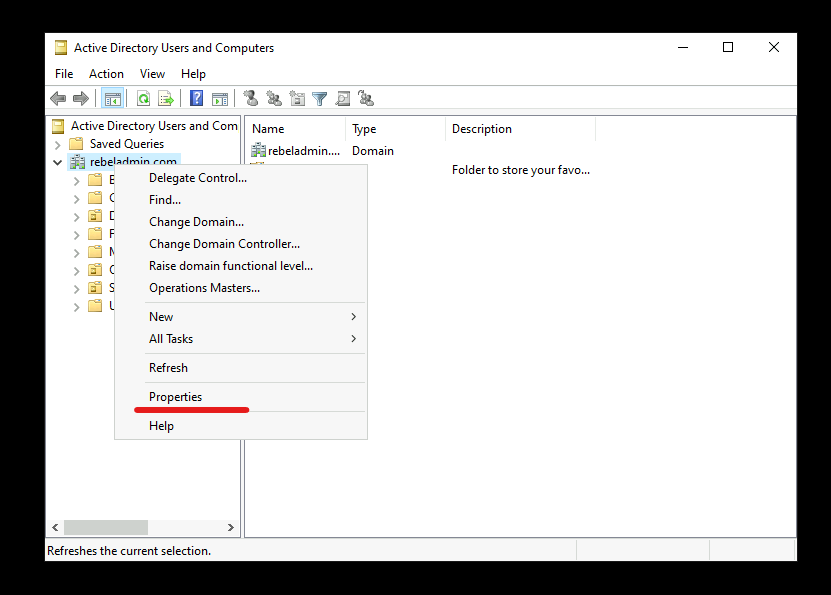Select Delegate Control in context menu
The height and width of the screenshot is (595, 831).
(198, 178)
